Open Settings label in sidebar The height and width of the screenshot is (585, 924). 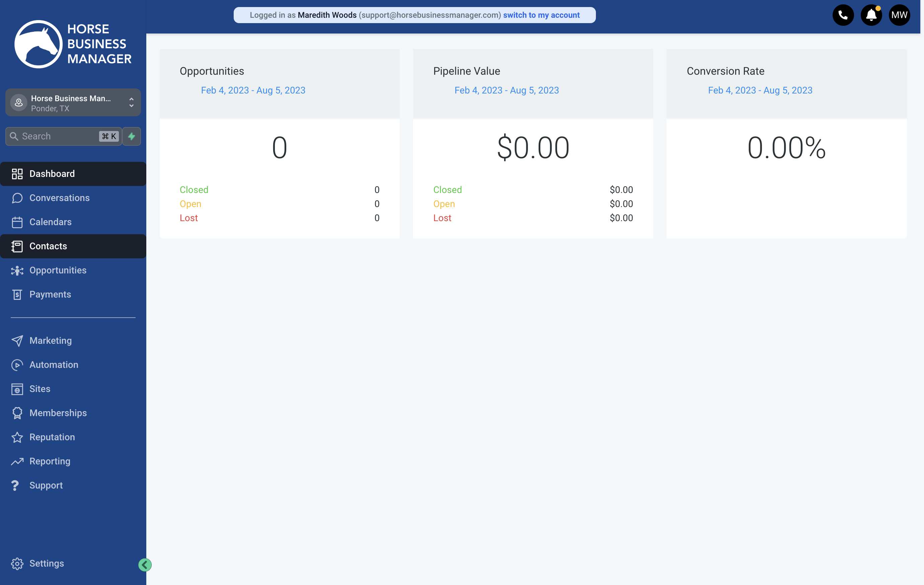[47, 564]
